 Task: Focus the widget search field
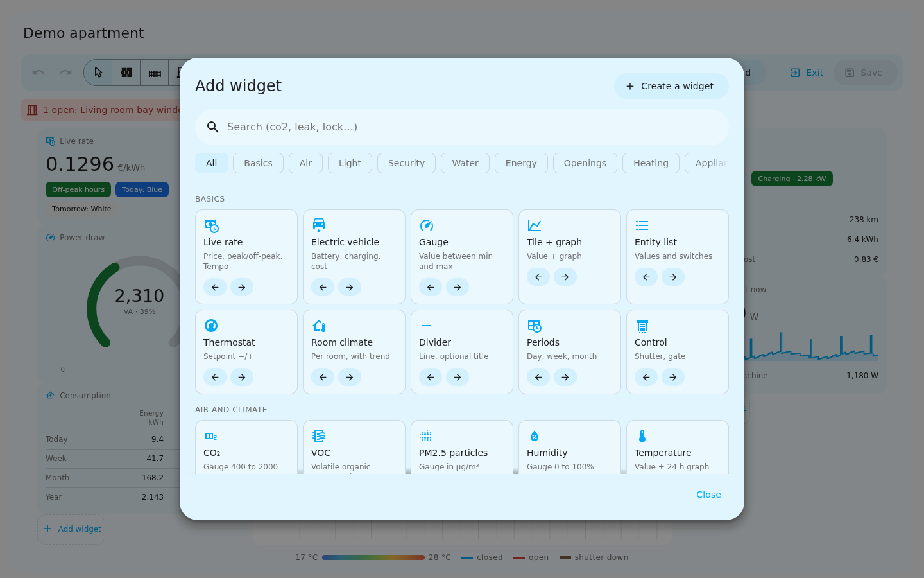(462, 127)
